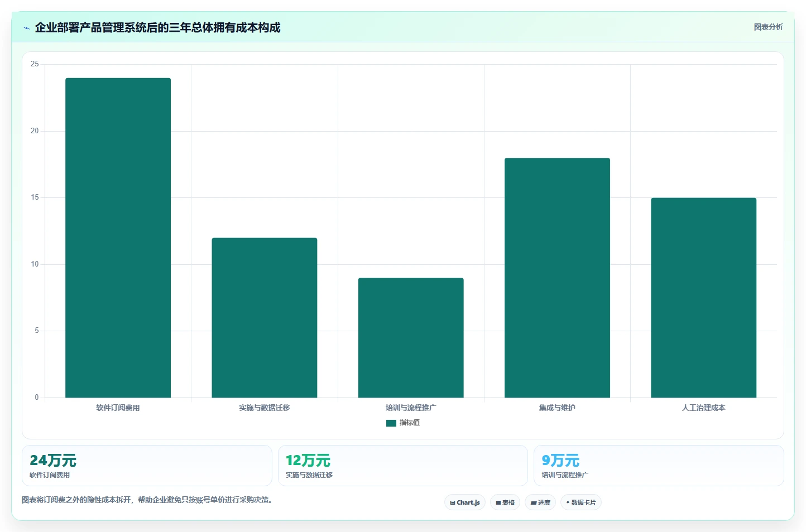806x532 pixels.
Task: Click the 培训与流程推广 axis label
Action: coord(411,408)
